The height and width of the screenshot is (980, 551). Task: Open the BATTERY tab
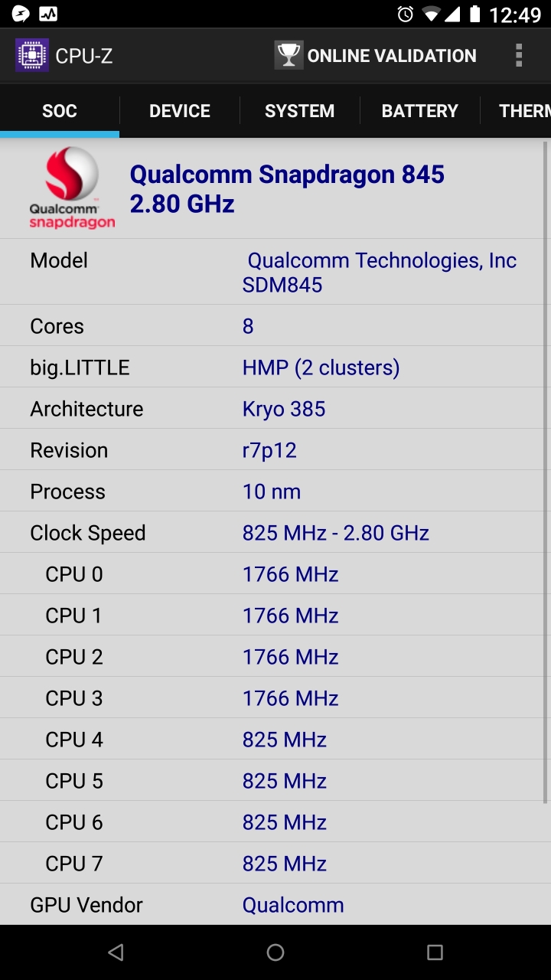(x=420, y=111)
